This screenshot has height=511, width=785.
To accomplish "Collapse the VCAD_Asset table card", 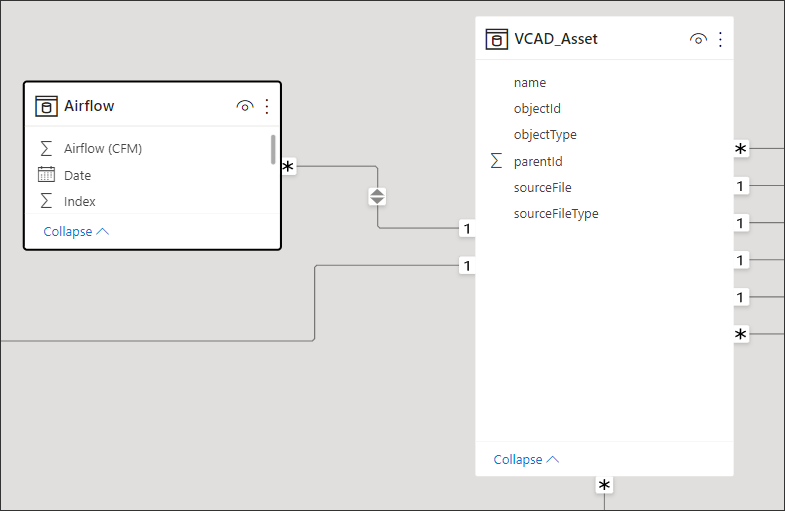I will coord(526,459).
